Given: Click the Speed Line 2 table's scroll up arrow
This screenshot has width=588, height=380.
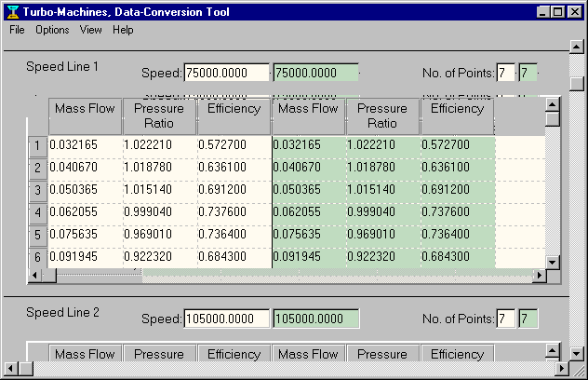Looking at the screenshot, I should [553, 351].
